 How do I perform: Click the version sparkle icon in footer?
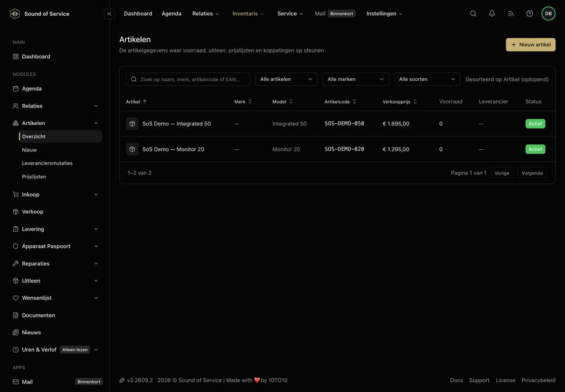[x=122, y=380]
